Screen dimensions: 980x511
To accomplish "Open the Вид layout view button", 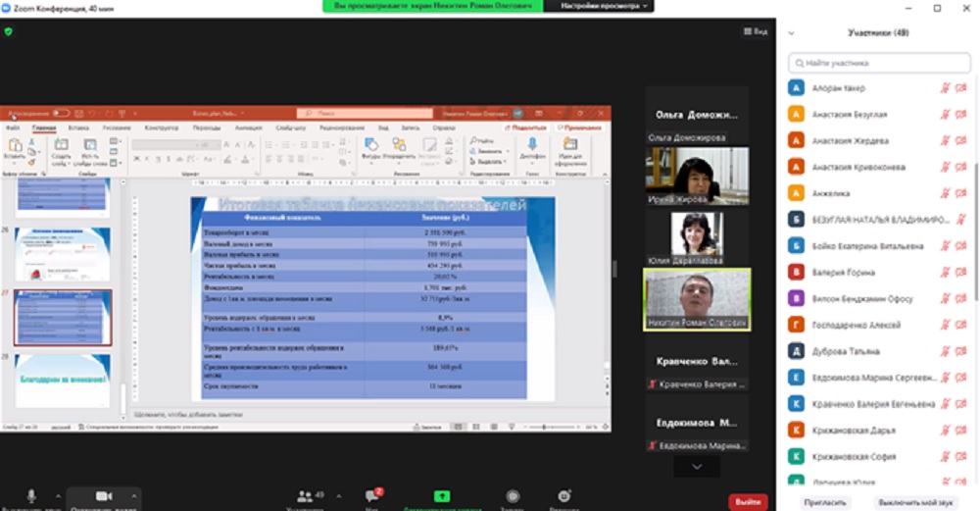I will [x=755, y=31].
